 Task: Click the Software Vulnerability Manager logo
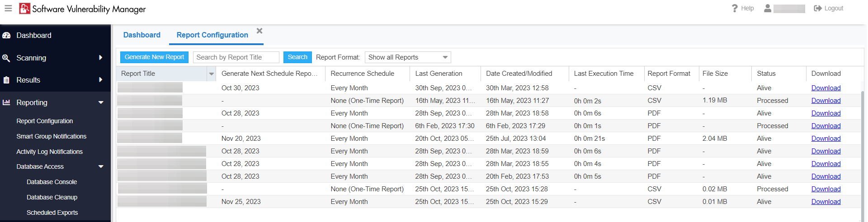point(24,9)
